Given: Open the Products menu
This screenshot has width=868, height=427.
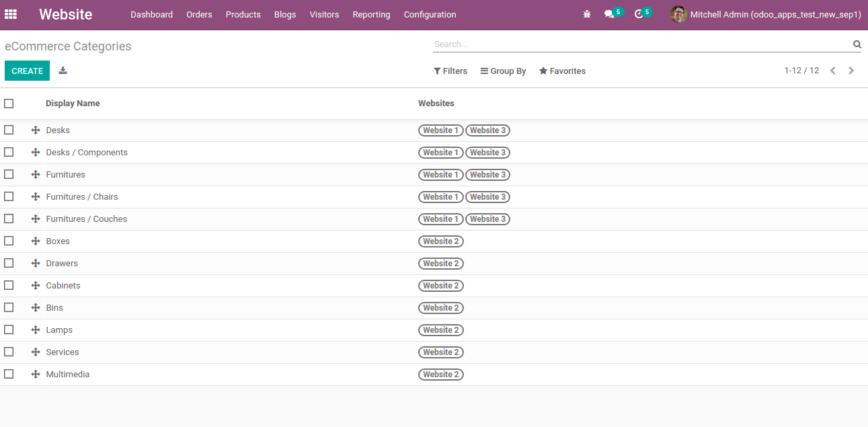Looking at the screenshot, I should click(x=243, y=15).
